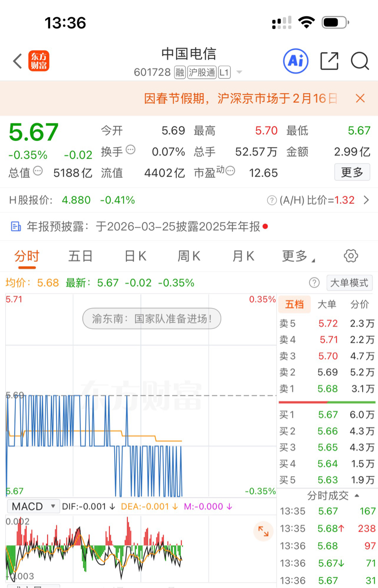Open 更多 quote details button
378x588 pixels.
[352, 172]
